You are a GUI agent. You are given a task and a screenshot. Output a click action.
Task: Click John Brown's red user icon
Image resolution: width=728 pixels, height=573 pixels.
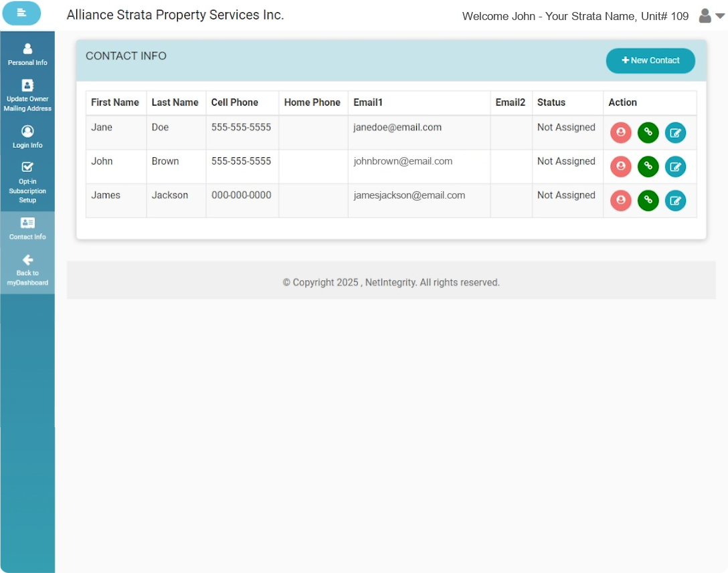coord(621,166)
